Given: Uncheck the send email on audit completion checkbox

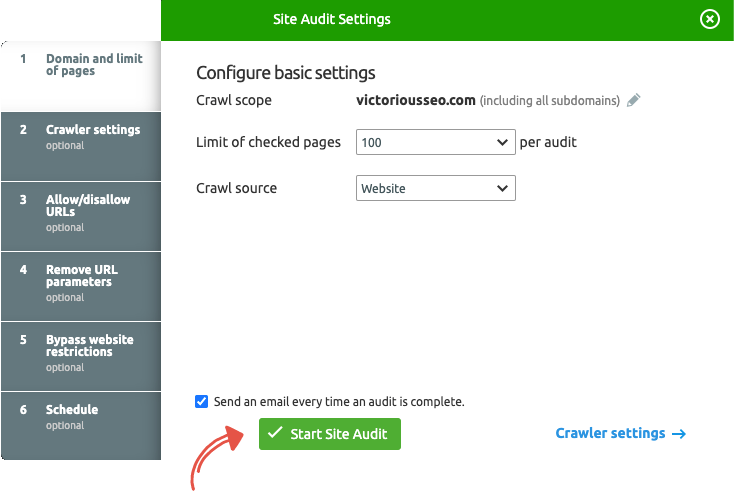Looking at the screenshot, I should [202, 401].
